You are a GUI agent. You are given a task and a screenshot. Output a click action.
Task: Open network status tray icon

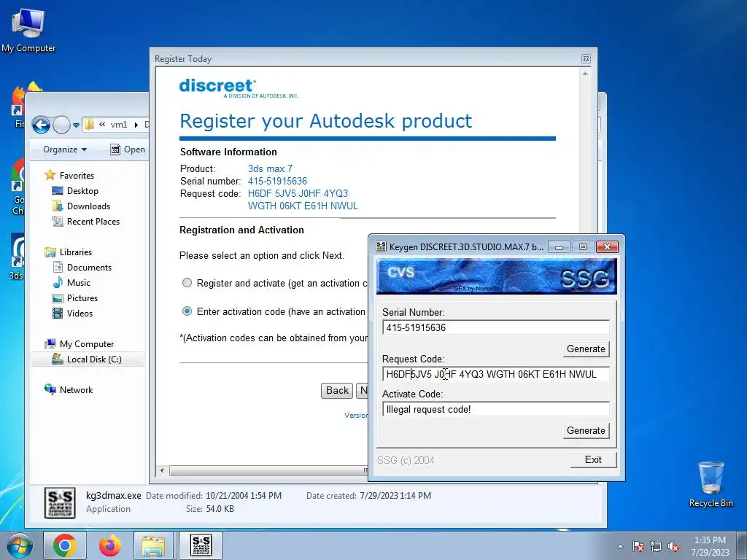656,547
